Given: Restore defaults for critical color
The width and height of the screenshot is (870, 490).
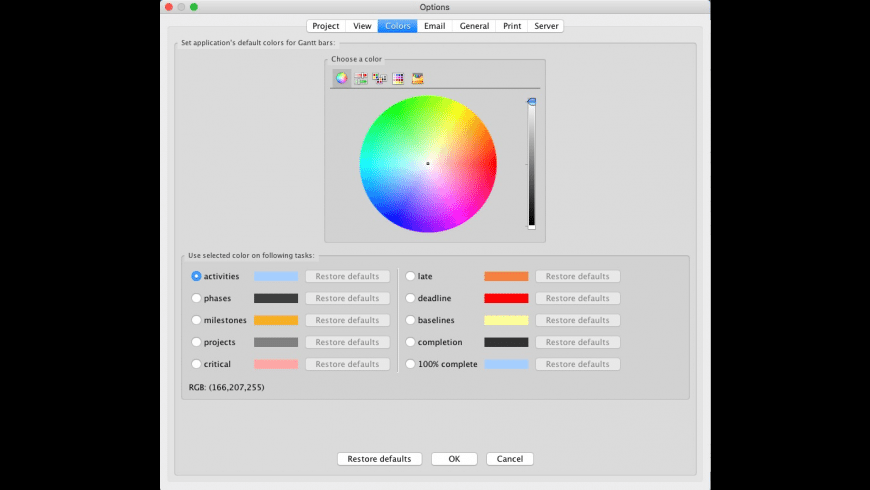Looking at the screenshot, I should tap(347, 364).
